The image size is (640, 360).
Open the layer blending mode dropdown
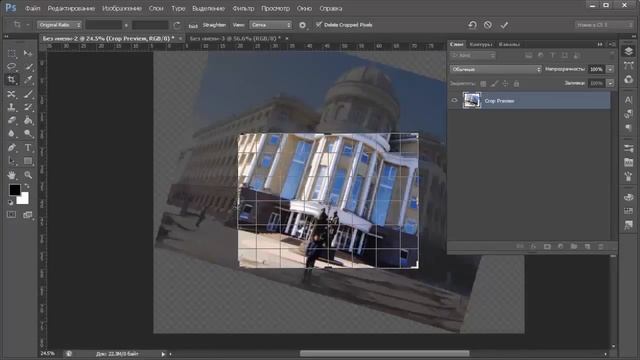(x=496, y=69)
